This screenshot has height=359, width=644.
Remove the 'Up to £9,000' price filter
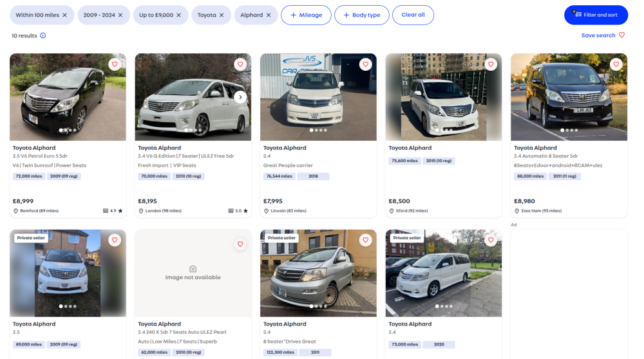pyautogui.click(x=178, y=15)
